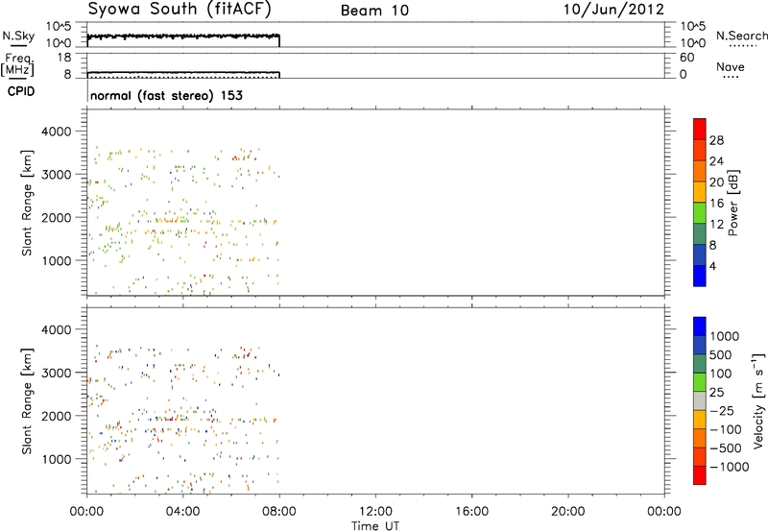The image size is (768, 532).
Task: Click the '08:00' time axis tick
Action: pyautogui.click(x=279, y=512)
